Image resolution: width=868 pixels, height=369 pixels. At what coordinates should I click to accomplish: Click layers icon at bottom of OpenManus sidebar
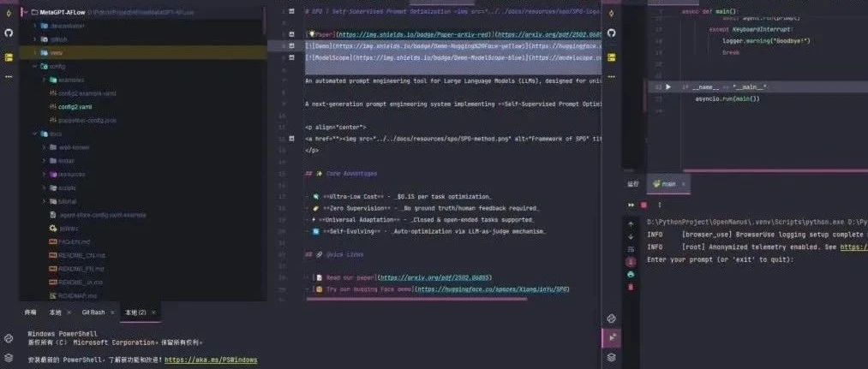611,357
